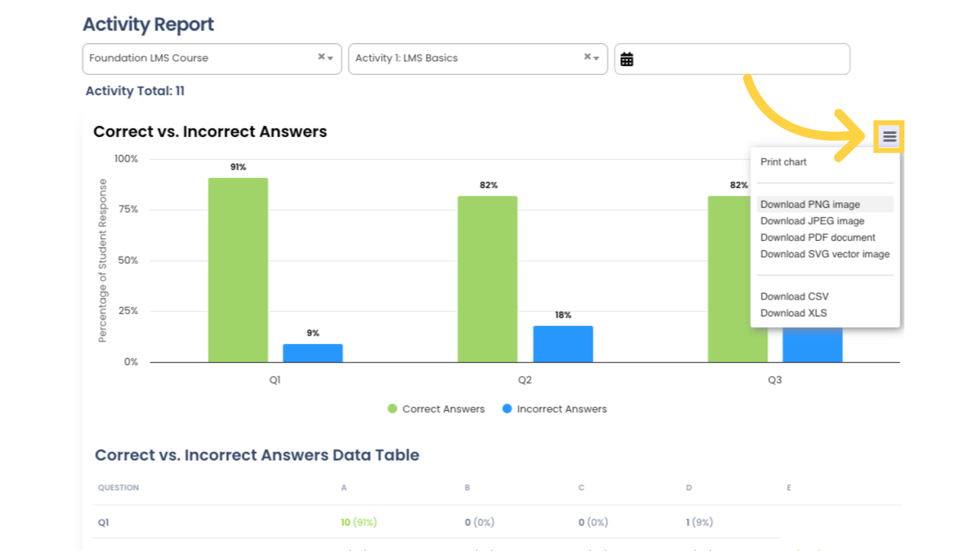Image resolution: width=980 pixels, height=551 pixels.
Task: Select Download PNG image
Action: tap(825, 205)
